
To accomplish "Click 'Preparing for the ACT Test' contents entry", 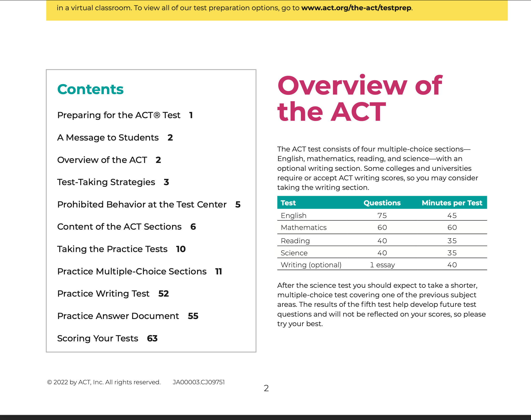I will 119,115.
